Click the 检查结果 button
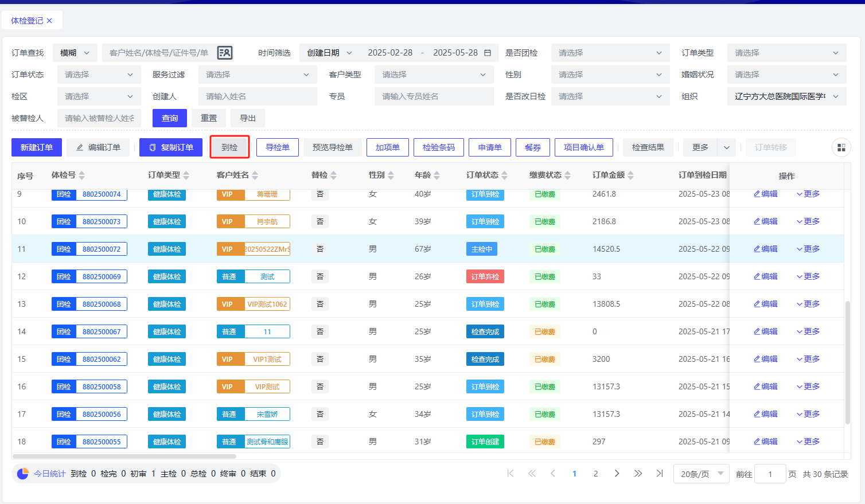This screenshot has width=865, height=504. pyautogui.click(x=648, y=147)
